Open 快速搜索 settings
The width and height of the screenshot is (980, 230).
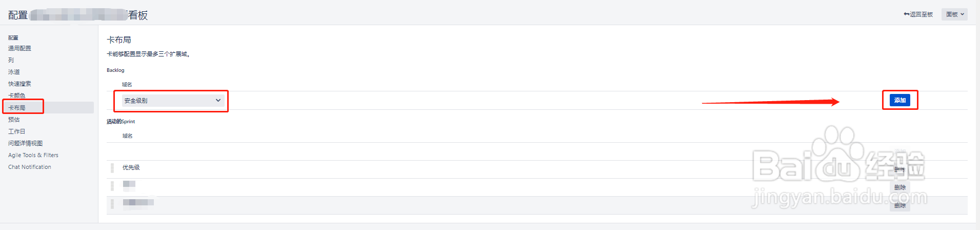coord(19,84)
